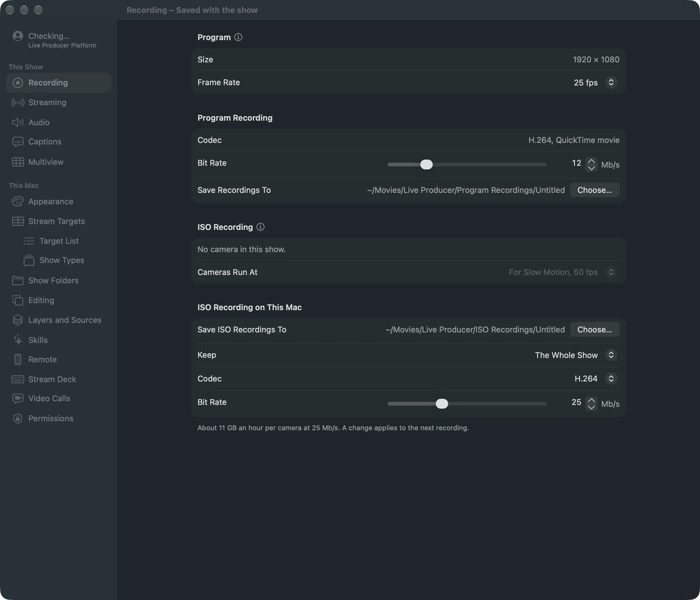Screen dimensions: 700x600
Task: Open the Recording settings icon in sidebar
Action: tap(18, 83)
